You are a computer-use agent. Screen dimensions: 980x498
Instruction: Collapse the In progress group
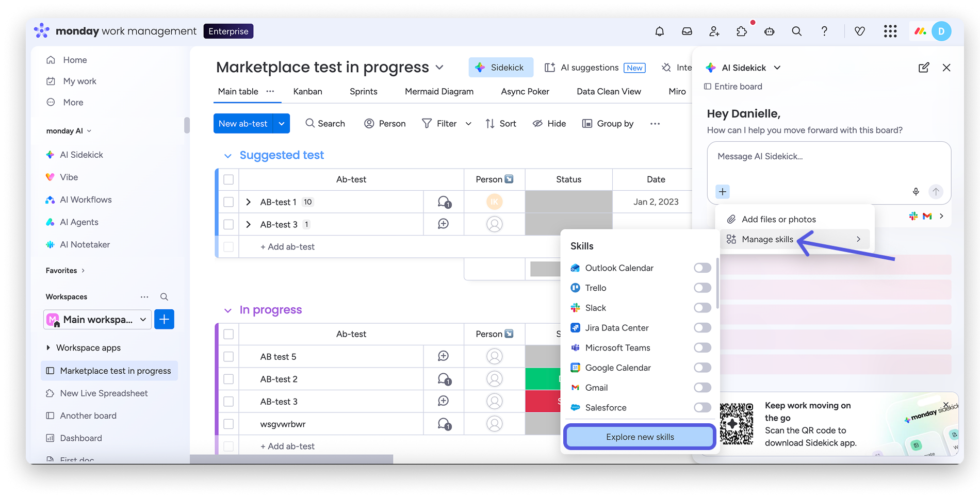[228, 310]
